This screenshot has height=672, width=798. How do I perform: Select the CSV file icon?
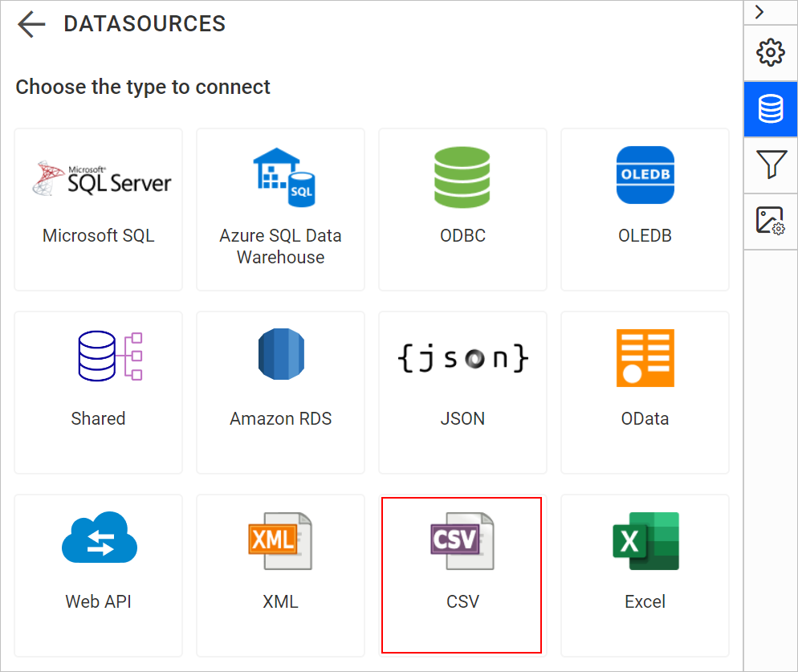(462, 540)
